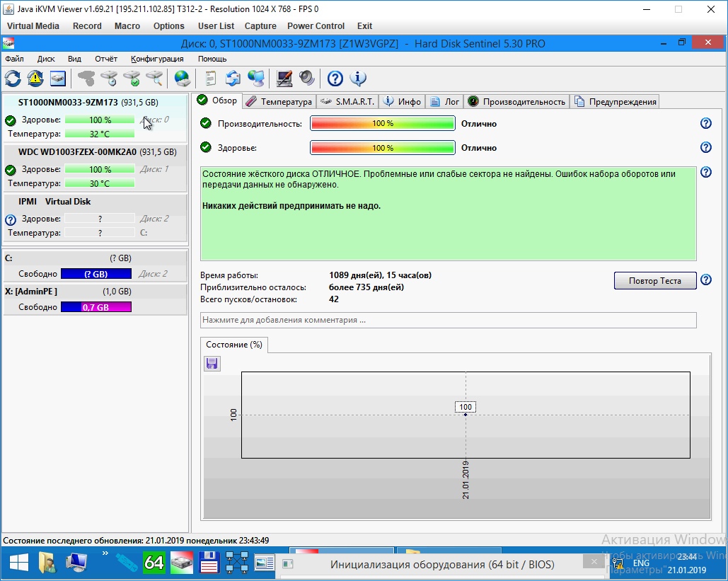Click the notepad report toolbar icon
Screen dimensions: 728x581
(210, 79)
